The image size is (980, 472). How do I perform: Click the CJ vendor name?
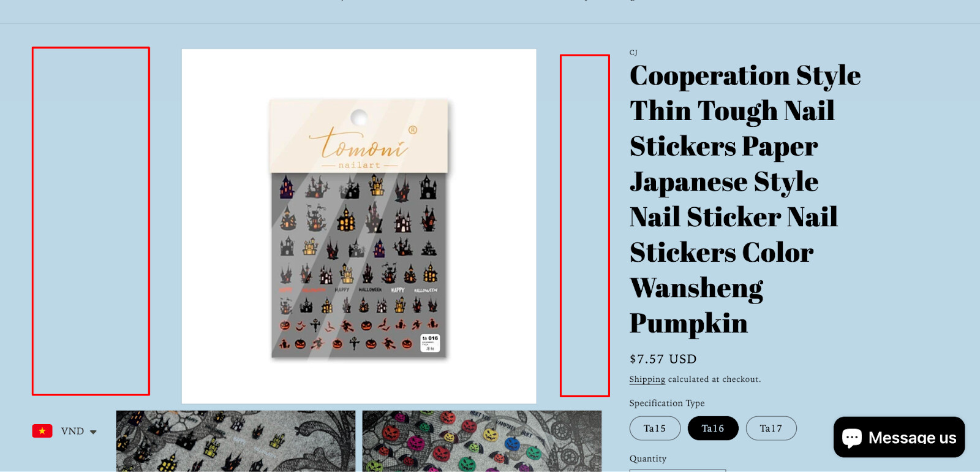pos(633,53)
